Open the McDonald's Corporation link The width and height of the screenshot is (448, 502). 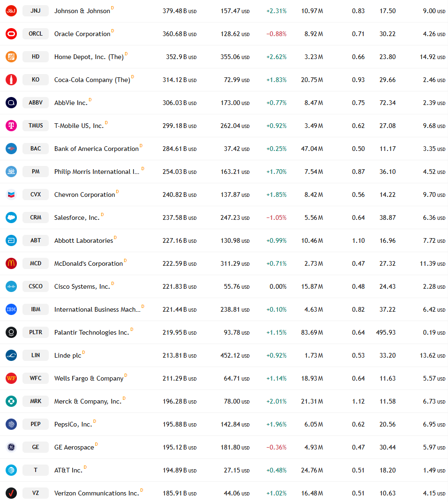[x=88, y=263]
